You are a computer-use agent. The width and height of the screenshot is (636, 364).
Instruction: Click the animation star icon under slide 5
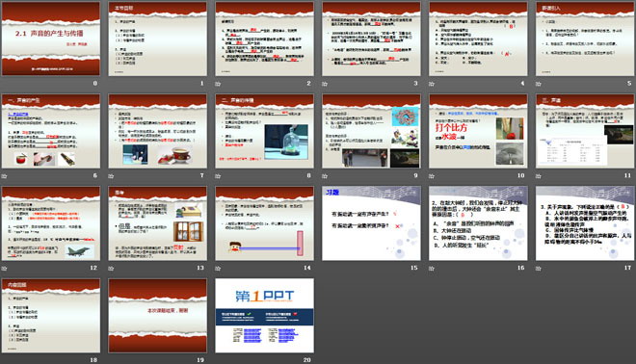click(x=539, y=84)
